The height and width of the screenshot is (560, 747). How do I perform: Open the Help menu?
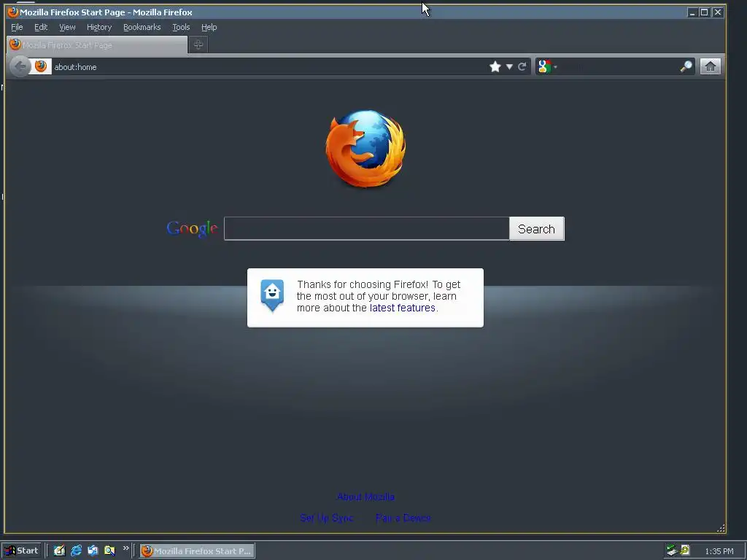tap(209, 27)
